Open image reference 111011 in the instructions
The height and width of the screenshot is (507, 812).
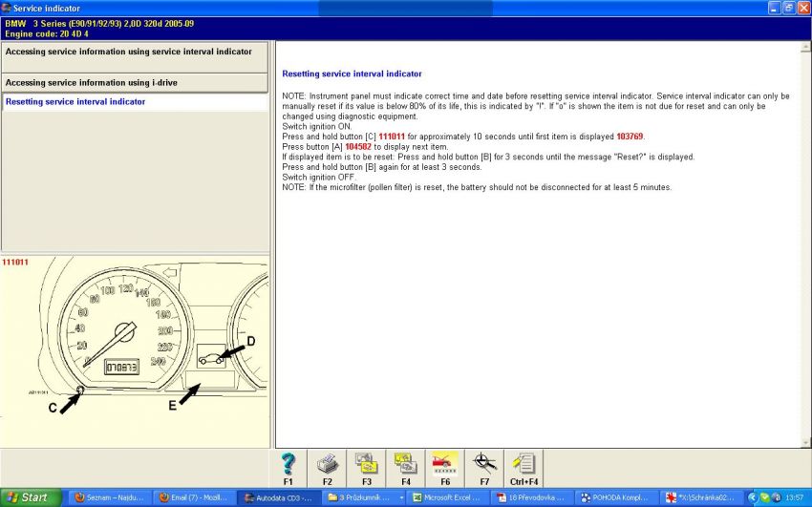click(392, 137)
